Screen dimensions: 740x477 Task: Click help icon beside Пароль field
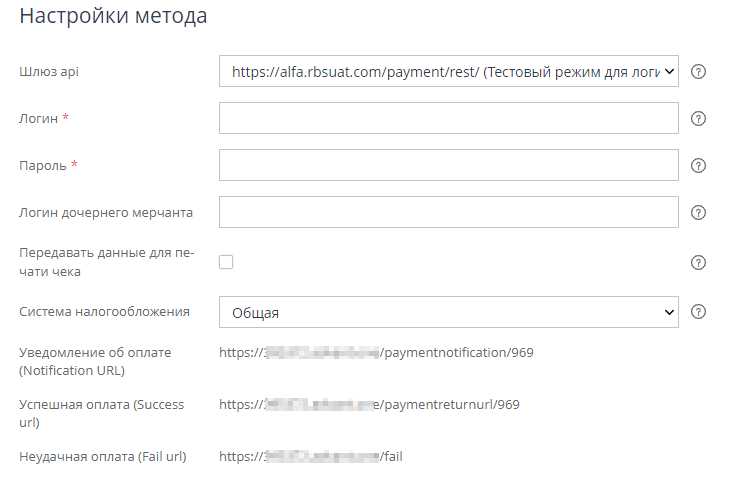[x=699, y=166]
